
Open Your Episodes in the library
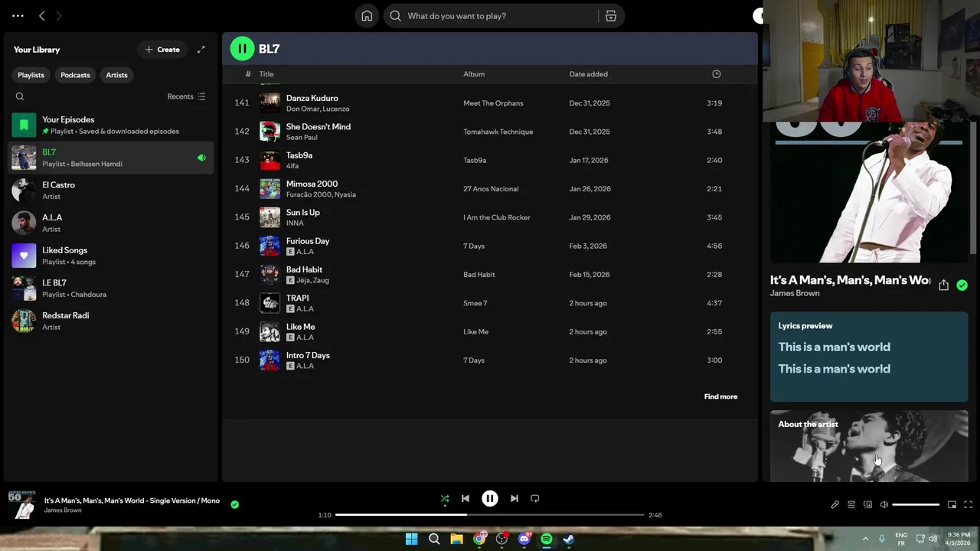[x=111, y=125]
